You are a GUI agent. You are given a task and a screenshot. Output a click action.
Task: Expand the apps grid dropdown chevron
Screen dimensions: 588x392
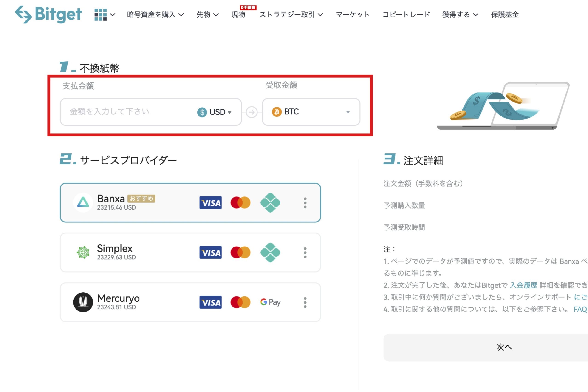pos(113,15)
